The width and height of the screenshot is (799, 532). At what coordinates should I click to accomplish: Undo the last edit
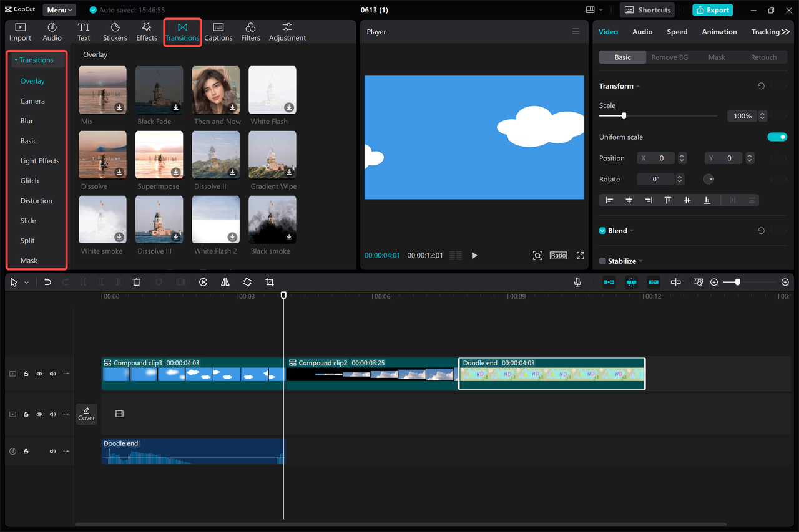click(x=47, y=282)
